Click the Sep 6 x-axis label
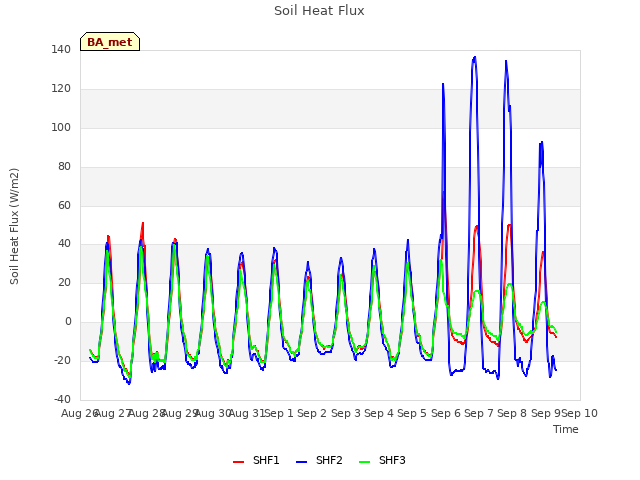This screenshot has height=480, width=640. click(446, 413)
